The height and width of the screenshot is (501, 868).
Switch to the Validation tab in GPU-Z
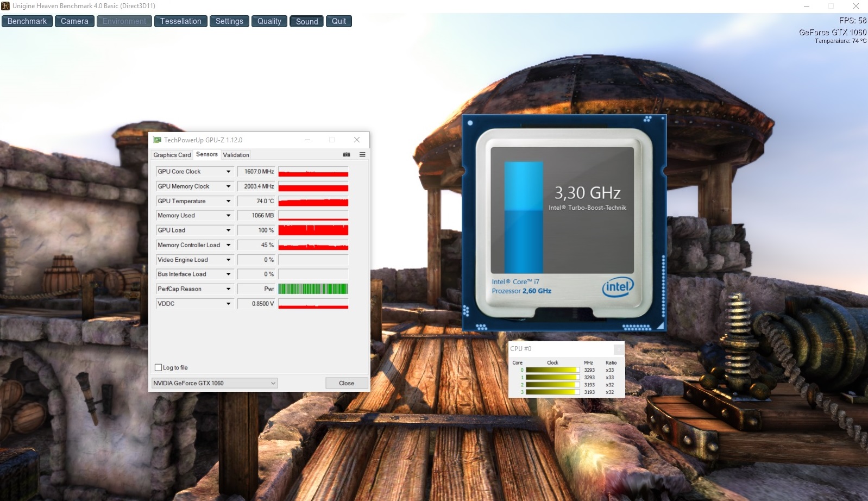pyautogui.click(x=236, y=155)
